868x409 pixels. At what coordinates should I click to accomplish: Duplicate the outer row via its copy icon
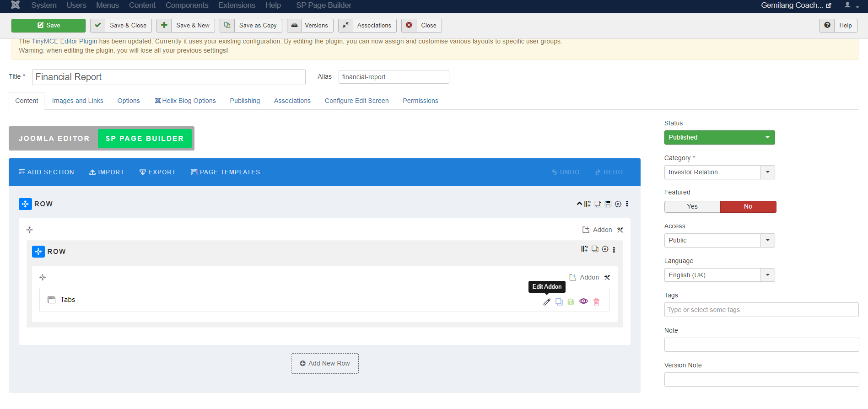pos(598,204)
